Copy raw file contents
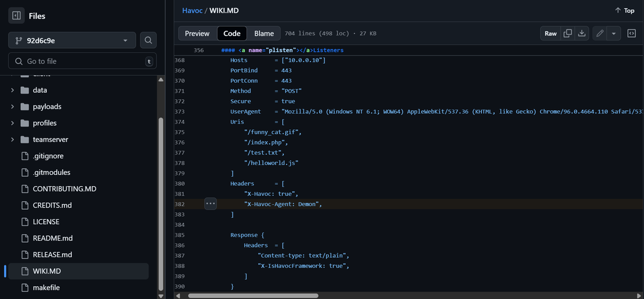This screenshot has height=299, width=644. 568,34
